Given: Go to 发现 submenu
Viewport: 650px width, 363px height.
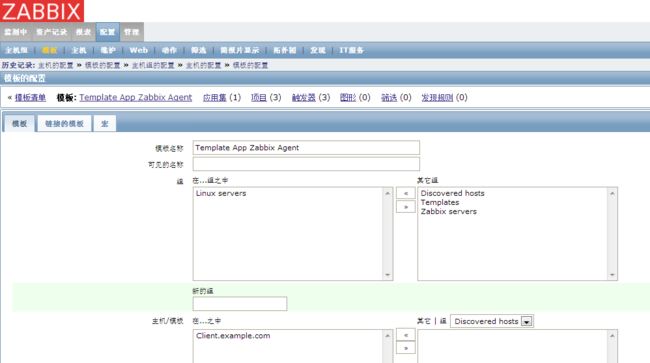Looking at the screenshot, I should [x=318, y=50].
